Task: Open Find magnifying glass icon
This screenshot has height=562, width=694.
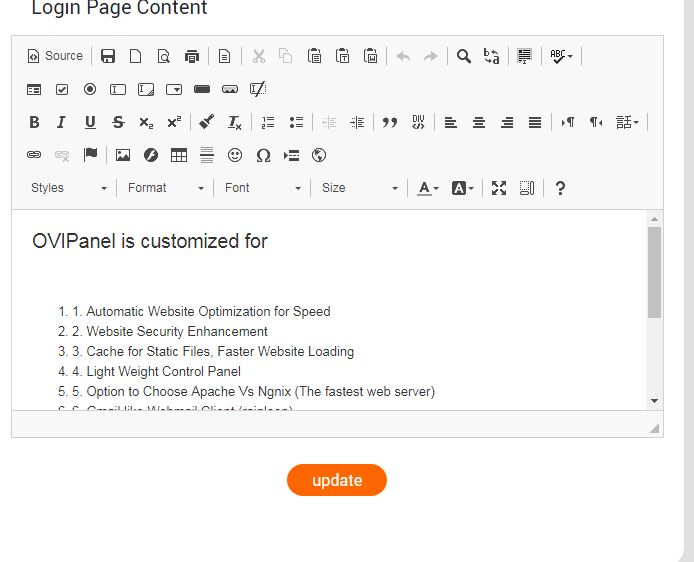Action: (x=463, y=56)
